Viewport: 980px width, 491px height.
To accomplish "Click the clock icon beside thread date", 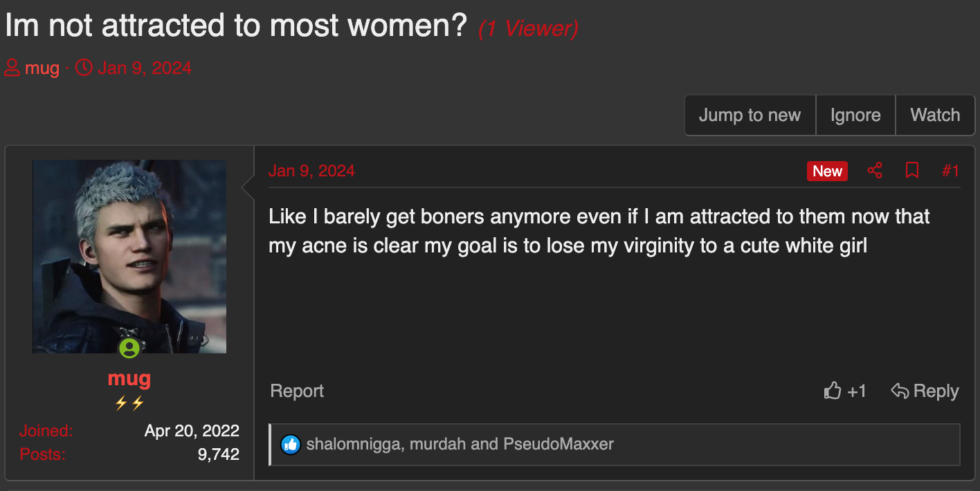I will [x=83, y=68].
